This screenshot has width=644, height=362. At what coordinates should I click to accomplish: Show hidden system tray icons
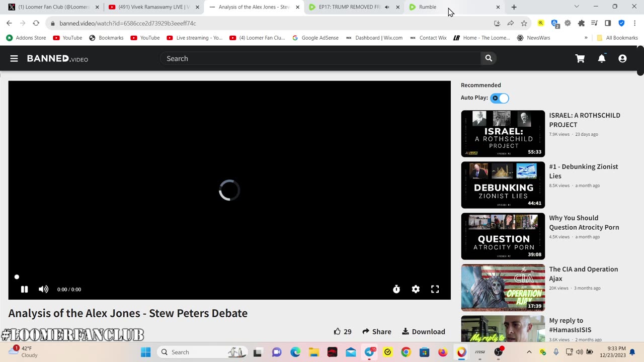point(529,352)
